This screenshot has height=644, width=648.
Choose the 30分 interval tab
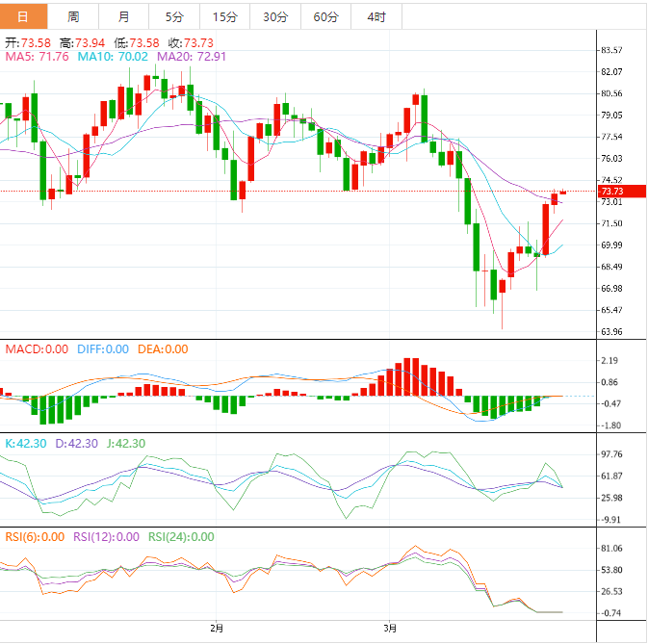click(x=274, y=16)
